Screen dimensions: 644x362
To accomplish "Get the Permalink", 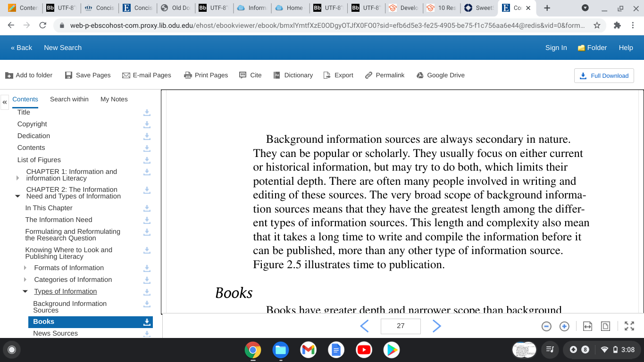I will click(x=385, y=75).
